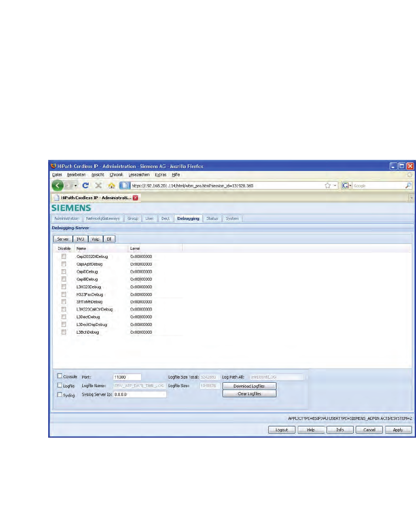This screenshot has width=416, height=532.
Task: Enable the Logfile checkbox
Action: pos(60,385)
